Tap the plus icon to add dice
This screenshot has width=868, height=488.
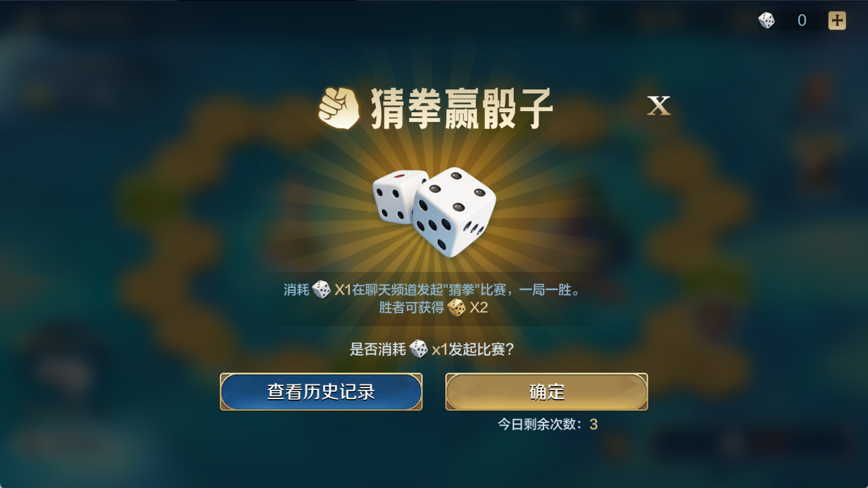[837, 21]
